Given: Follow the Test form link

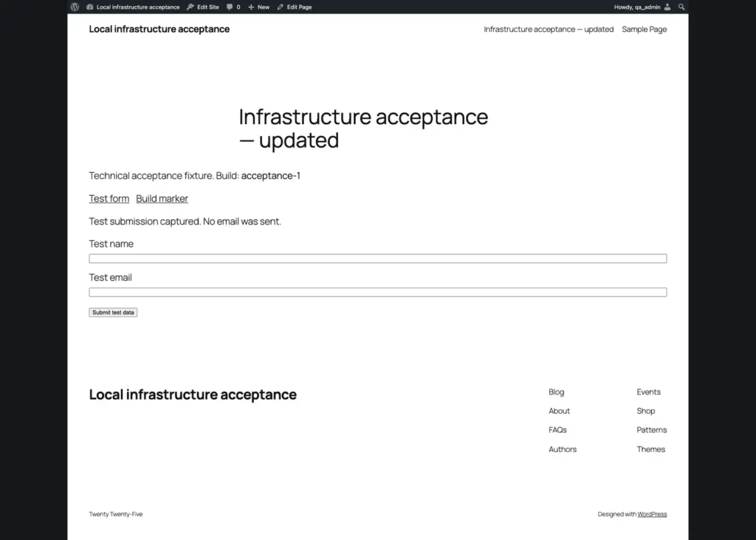Looking at the screenshot, I should (x=109, y=198).
